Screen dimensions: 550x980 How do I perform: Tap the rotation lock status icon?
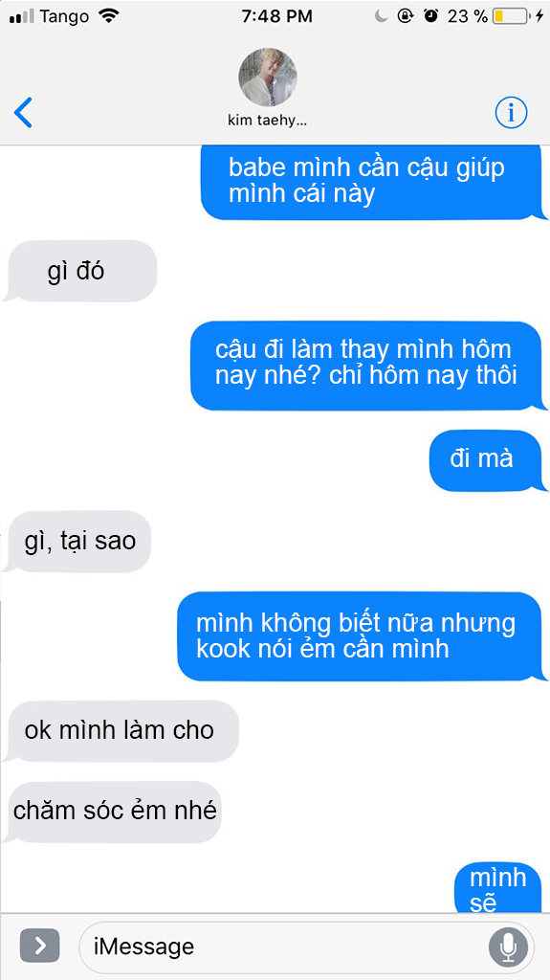click(406, 16)
